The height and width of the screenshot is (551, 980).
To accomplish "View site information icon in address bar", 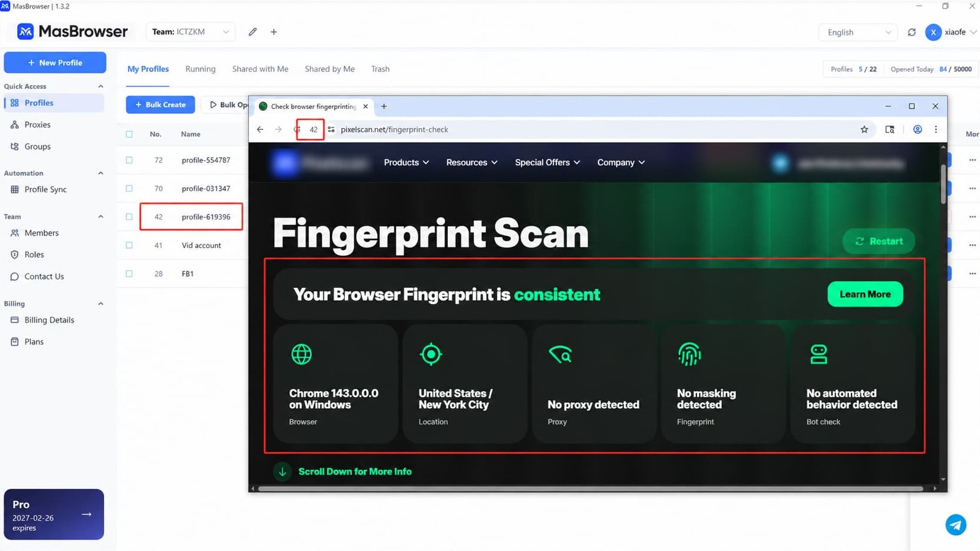I will click(331, 129).
